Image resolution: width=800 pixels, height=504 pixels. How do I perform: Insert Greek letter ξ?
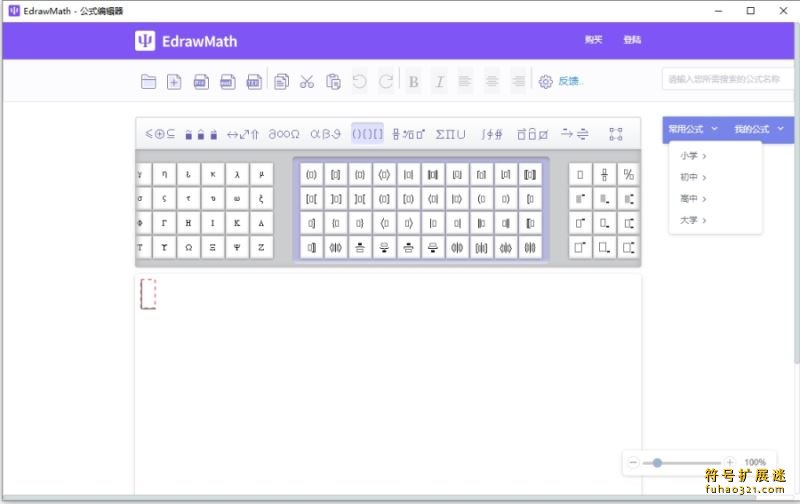tap(261, 199)
